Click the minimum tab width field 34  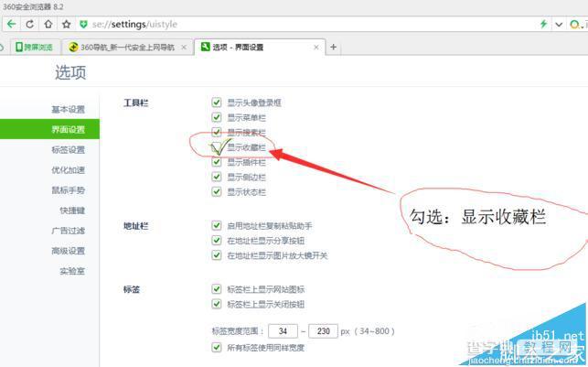[283, 331]
